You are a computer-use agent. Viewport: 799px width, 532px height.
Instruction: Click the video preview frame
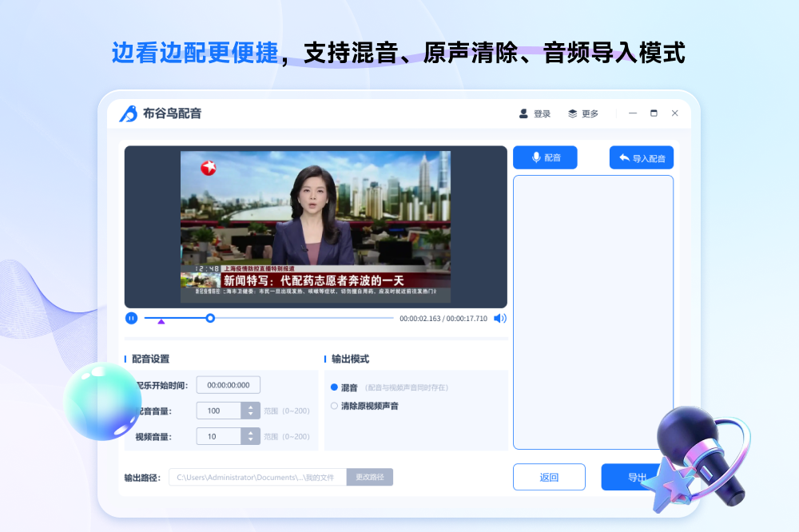[316, 227]
